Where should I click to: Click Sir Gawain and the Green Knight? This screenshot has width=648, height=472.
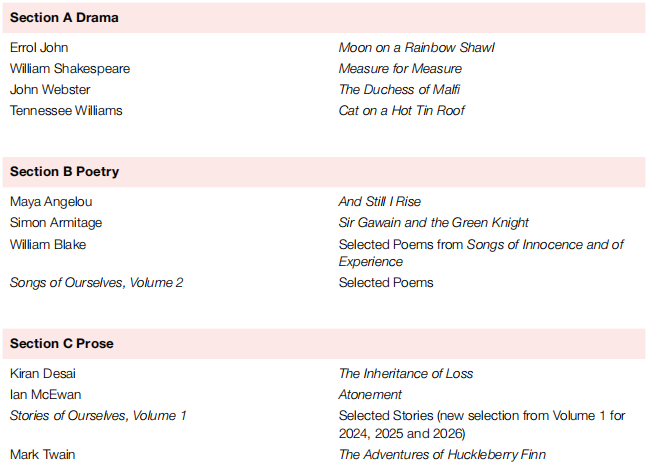(x=433, y=223)
